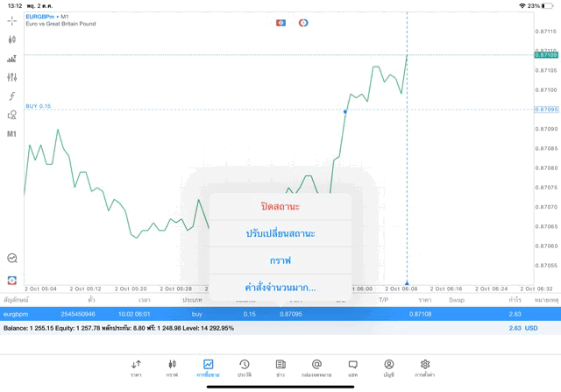
Task: Open ข่าว news tab
Action: pos(280,367)
